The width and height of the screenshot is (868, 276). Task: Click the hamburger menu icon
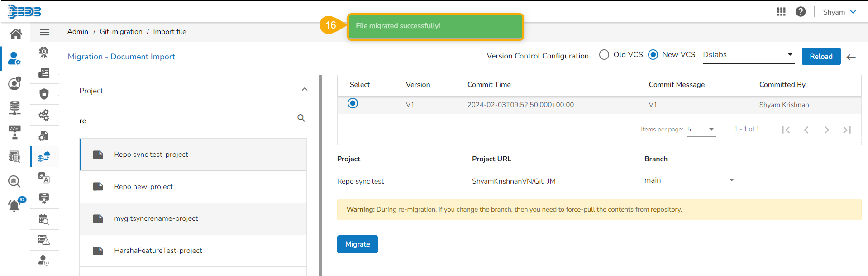45,32
